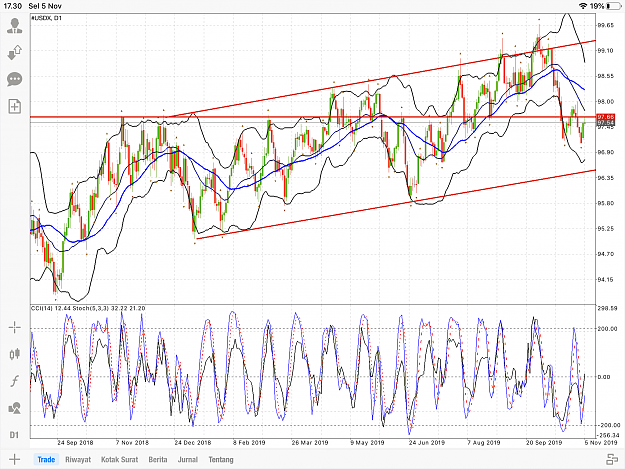This screenshot has height=469, width=625.
Task: Tap the 9 May 2019 date label
Action: (x=367, y=443)
